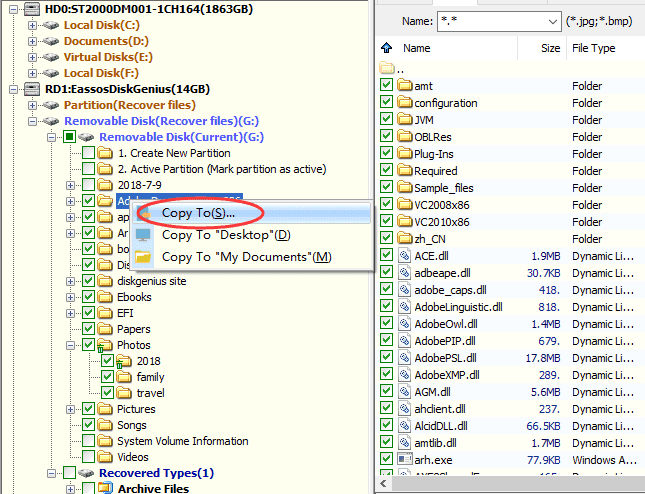The width and height of the screenshot is (645, 494).
Task: Toggle checkbox for adbeape.dll file
Action: [x=387, y=273]
